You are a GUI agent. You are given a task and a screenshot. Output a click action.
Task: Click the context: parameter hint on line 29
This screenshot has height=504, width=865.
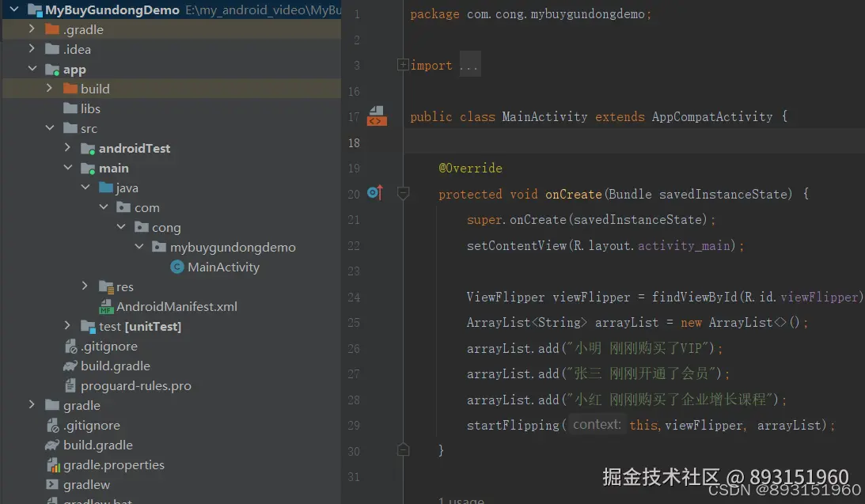[x=597, y=425]
